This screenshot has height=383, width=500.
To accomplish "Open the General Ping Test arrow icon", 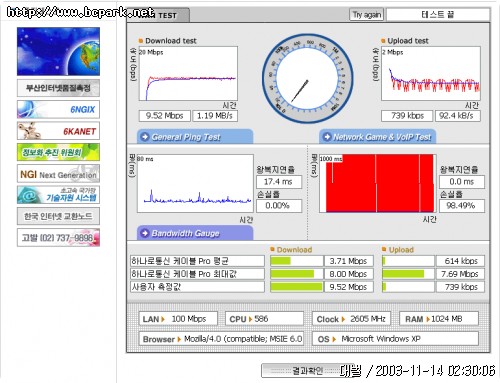I will pyautogui.click(x=145, y=137).
